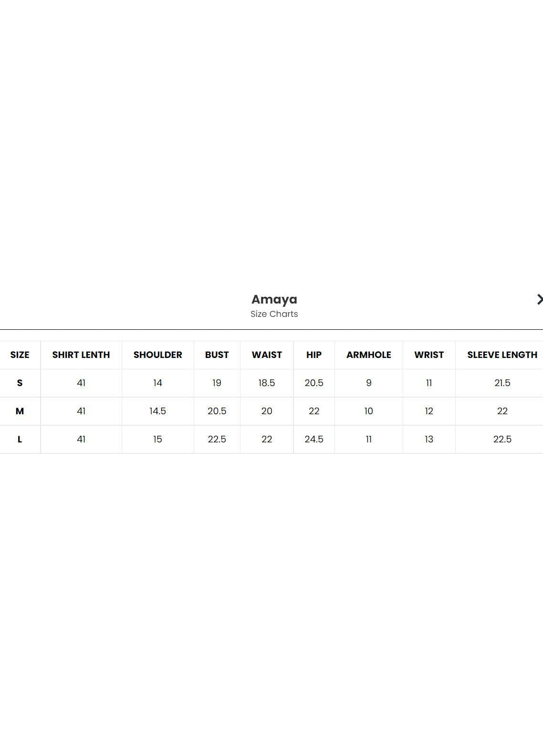The height and width of the screenshot is (756, 543).
Task: Click the ARMHOLE column header
Action: [368, 355]
